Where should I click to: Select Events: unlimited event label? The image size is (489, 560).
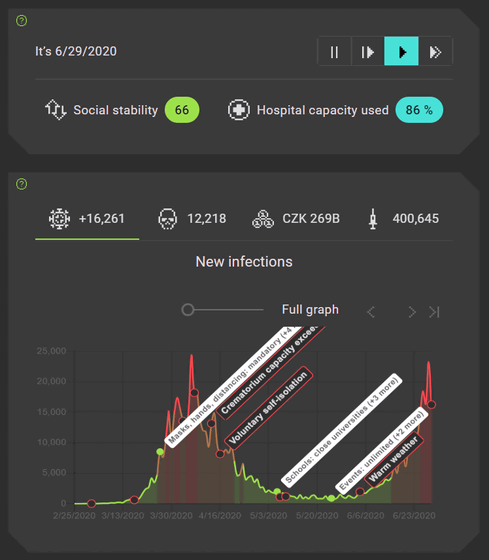tap(381, 450)
